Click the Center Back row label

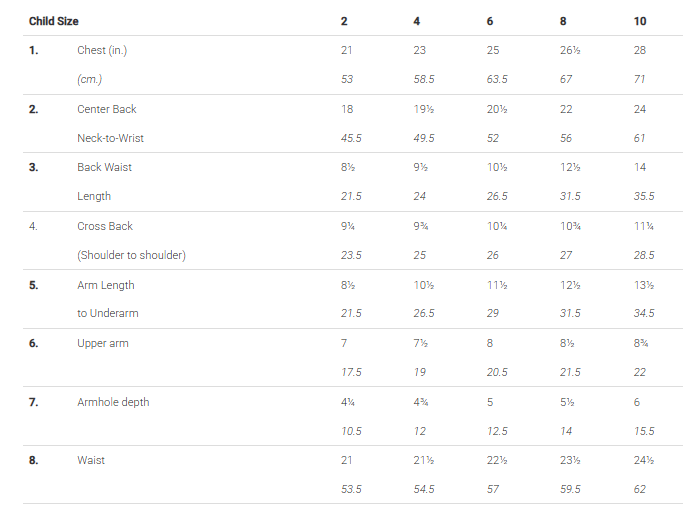click(x=107, y=109)
